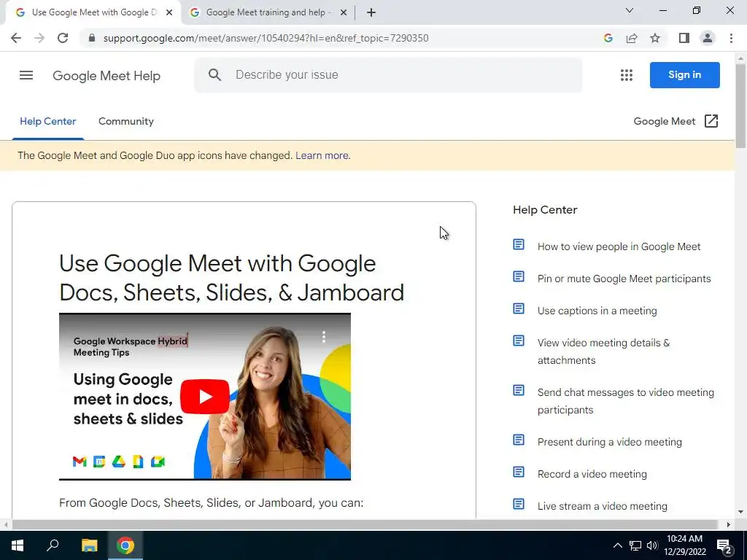
Task: Open Send chat messages article
Action: (x=625, y=401)
